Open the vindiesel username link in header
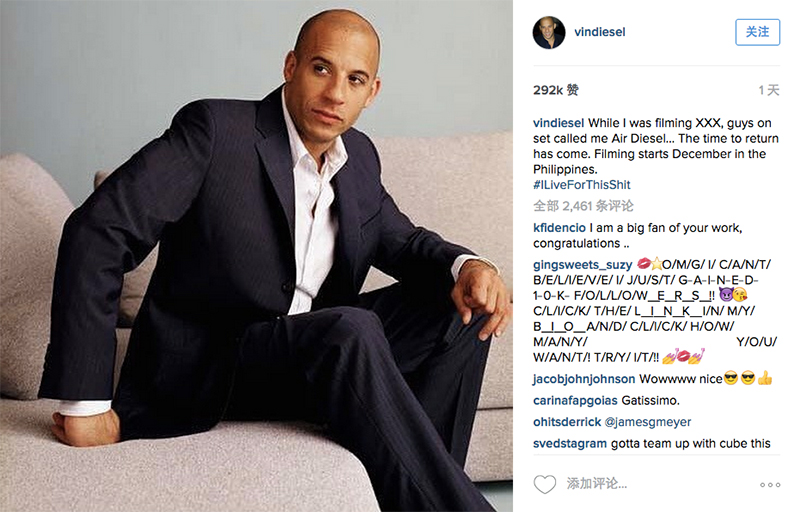This screenshot has height=512, width=800. [x=599, y=32]
